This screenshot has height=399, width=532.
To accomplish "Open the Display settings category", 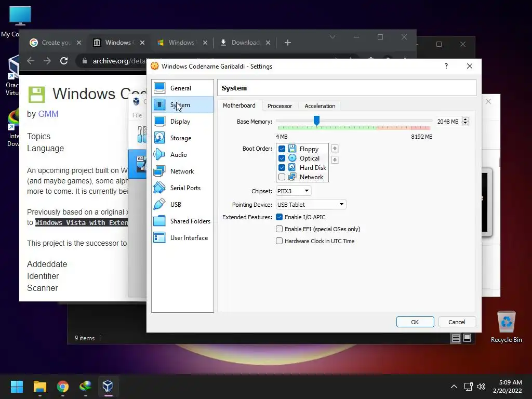I will (x=182, y=122).
